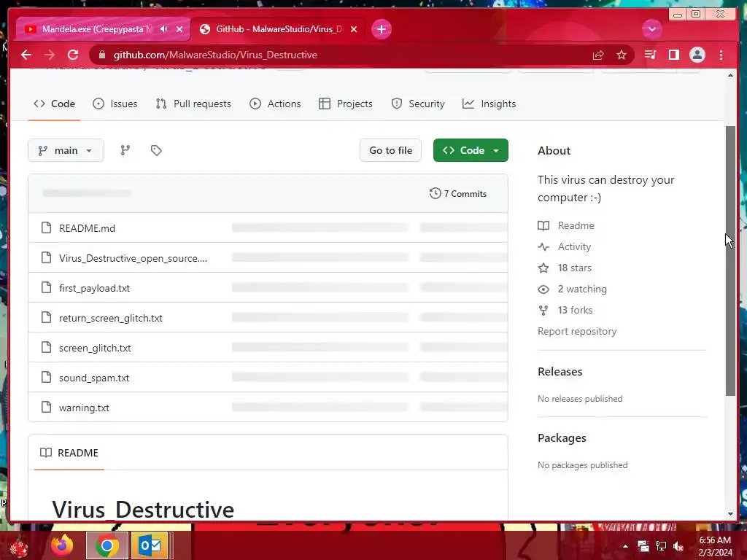This screenshot has height=560, width=747.
Task: Click the vertical scrollbar thumb
Action: [730, 260]
